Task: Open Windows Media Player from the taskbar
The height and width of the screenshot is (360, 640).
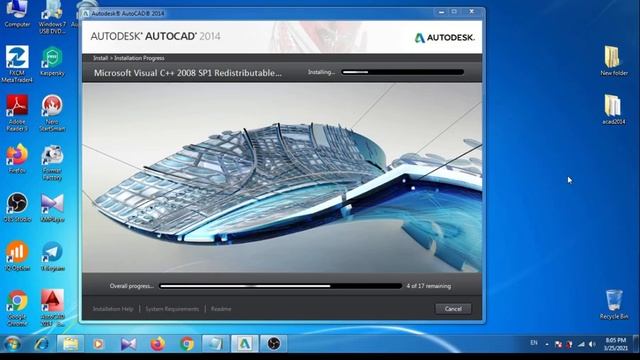Action: click(x=98, y=344)
